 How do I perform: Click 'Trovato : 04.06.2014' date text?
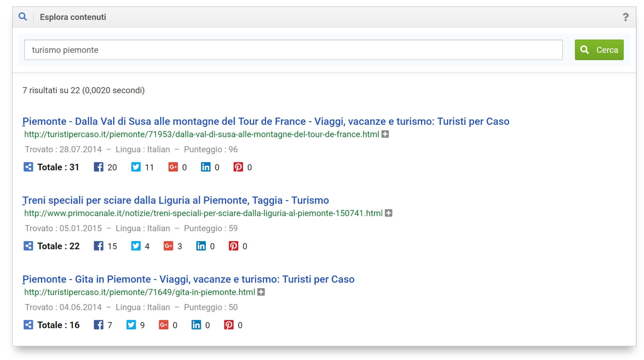[63, 307]
